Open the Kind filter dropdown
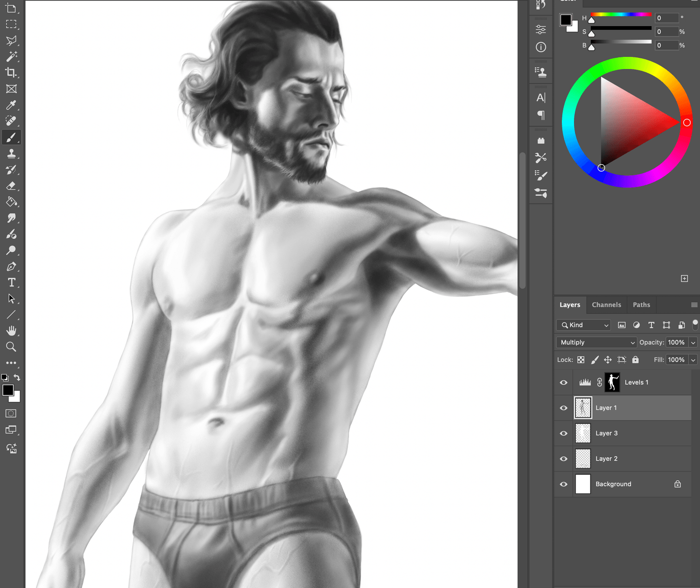 coord(585,325)
